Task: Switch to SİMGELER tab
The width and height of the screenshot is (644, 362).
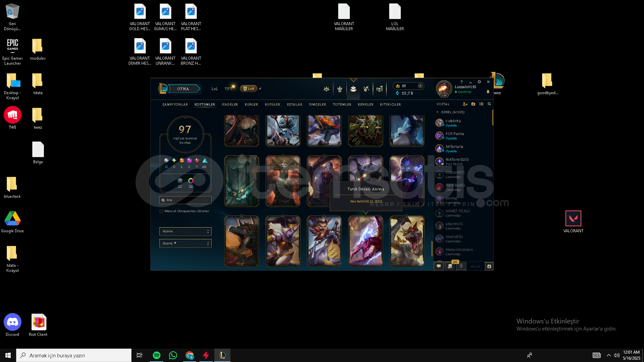Action: pos(317,105)
